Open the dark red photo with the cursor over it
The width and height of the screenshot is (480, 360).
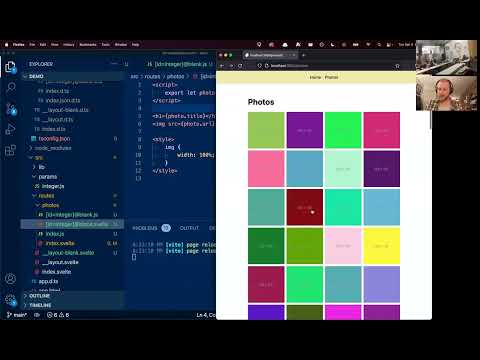(305, 207)
